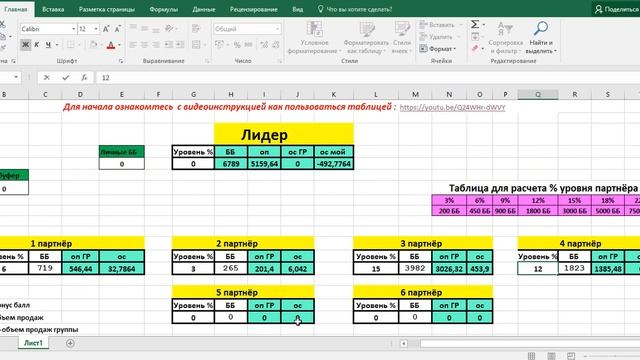Screen dimensions: 640x360
Task: Click the insert function fx icon
Action: [84, 78]
